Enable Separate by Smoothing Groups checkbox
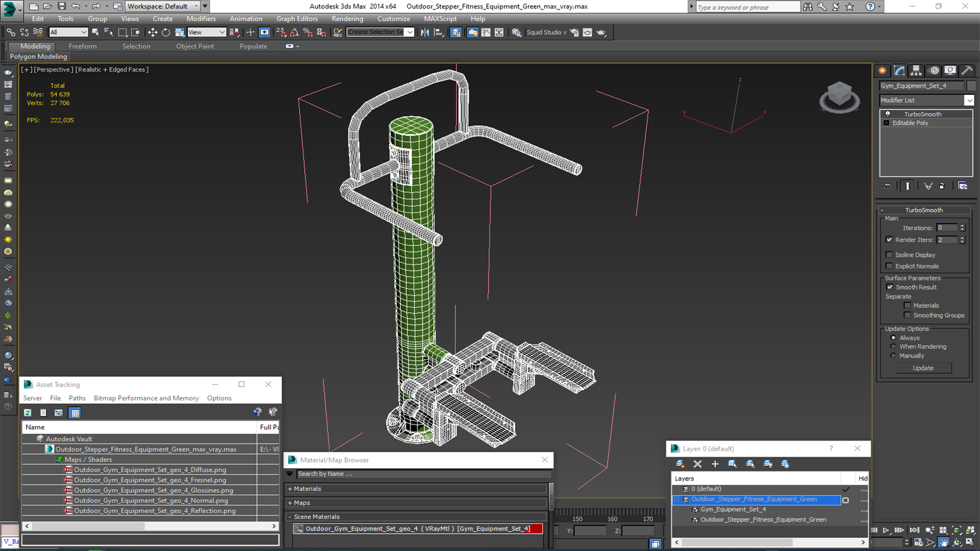Viewport: 980px width, 551px height. (907, 315)
